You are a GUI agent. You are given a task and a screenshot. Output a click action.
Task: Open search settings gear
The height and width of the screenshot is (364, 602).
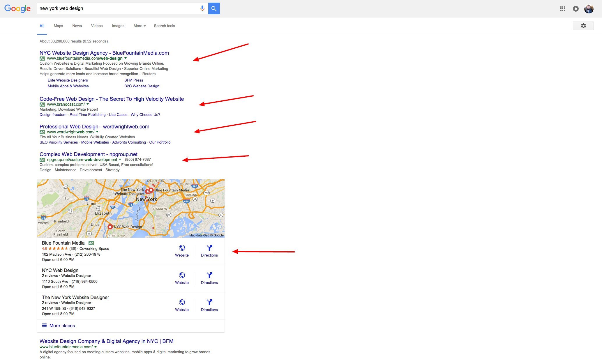583,26
